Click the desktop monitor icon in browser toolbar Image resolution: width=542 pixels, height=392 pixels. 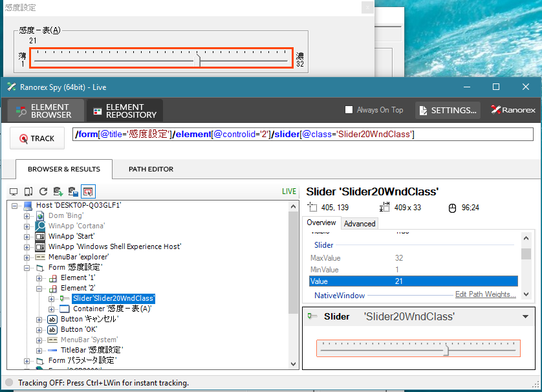coord(14,191)
